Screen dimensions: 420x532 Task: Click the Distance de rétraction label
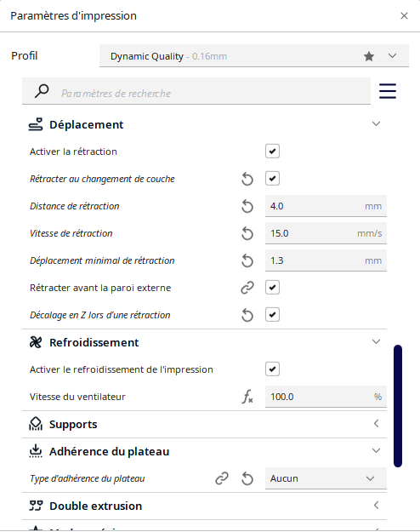click(x=75, y=206)
